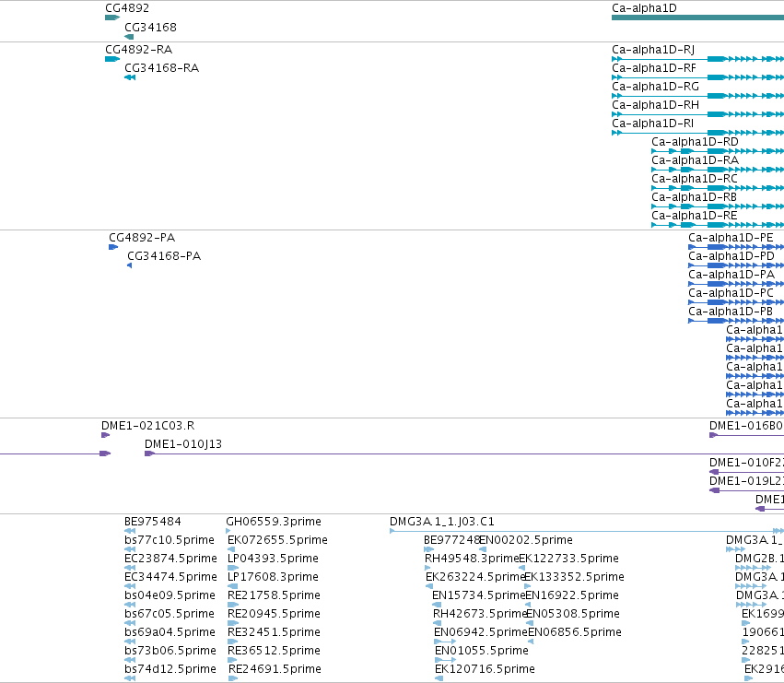Click EST bs69a04.5prime
Image resolution: width=784 pixels, height=683 pixels.
click(x=170, y=633)
